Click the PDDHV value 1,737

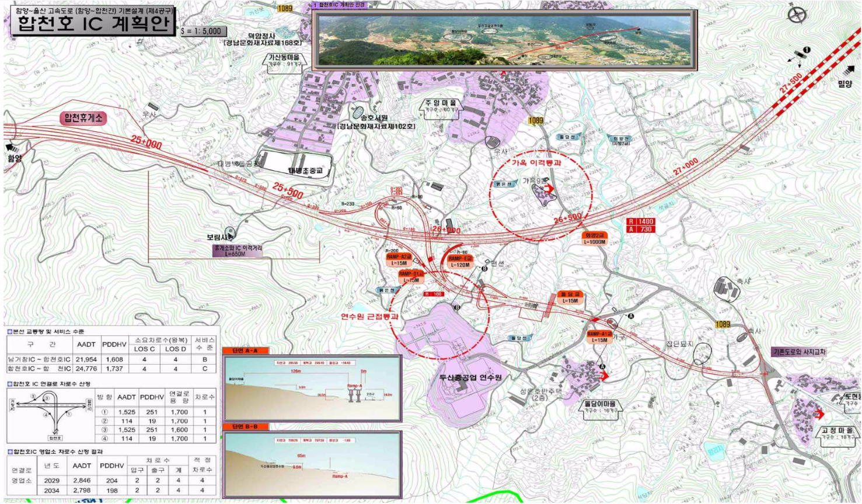click(x=114, y=369)
